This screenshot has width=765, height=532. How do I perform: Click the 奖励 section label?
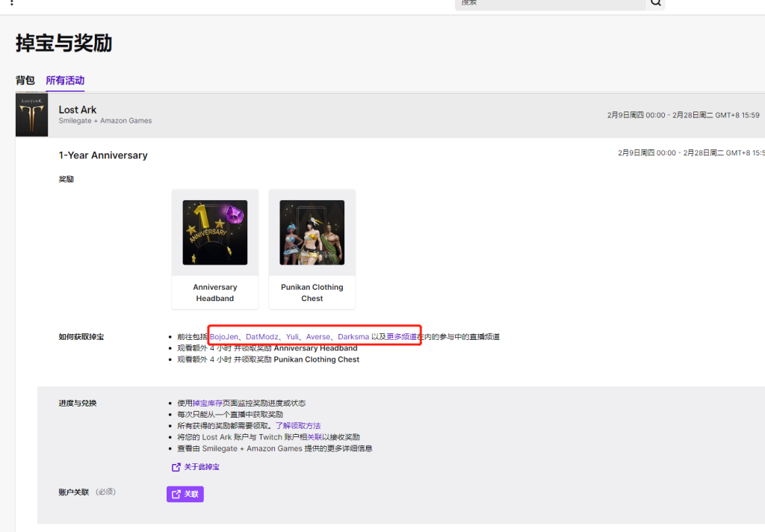pyautogui.click(x=66, y=179)
